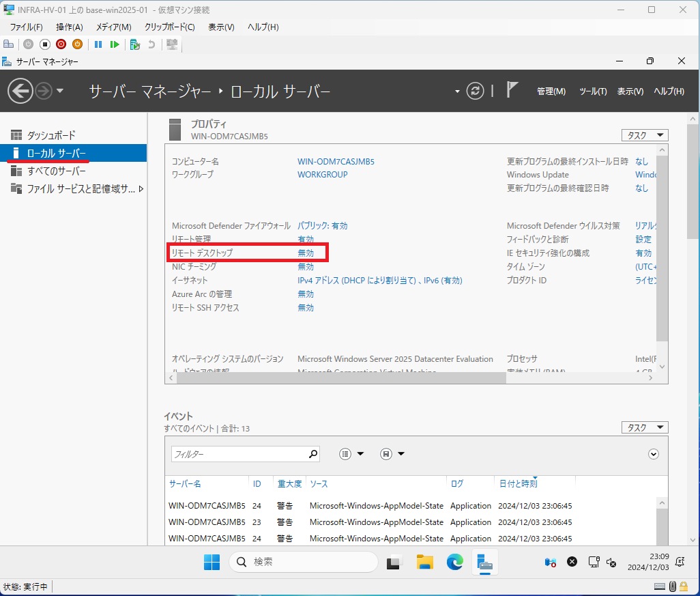
Task: Select ローカル サーバー in the sidebar
Action: (74, 153)
